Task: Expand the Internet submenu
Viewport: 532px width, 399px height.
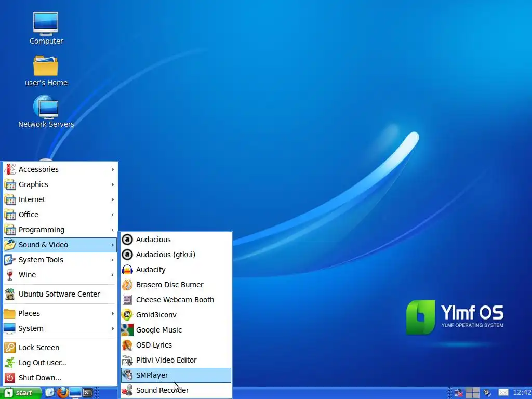Action: tap(60, 199)
